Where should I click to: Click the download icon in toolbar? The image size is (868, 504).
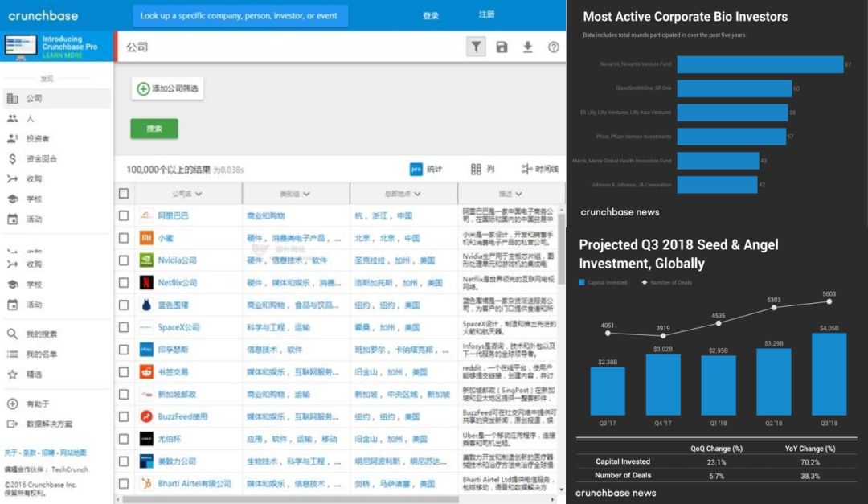pos(528,47)
